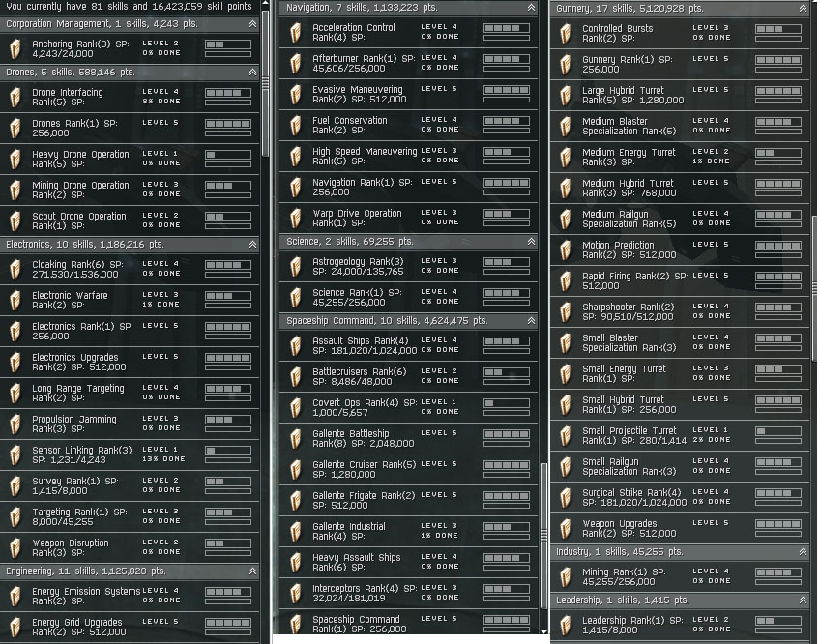
Task: Select the Surgical Strike skill icon
Action: [566, 497]
